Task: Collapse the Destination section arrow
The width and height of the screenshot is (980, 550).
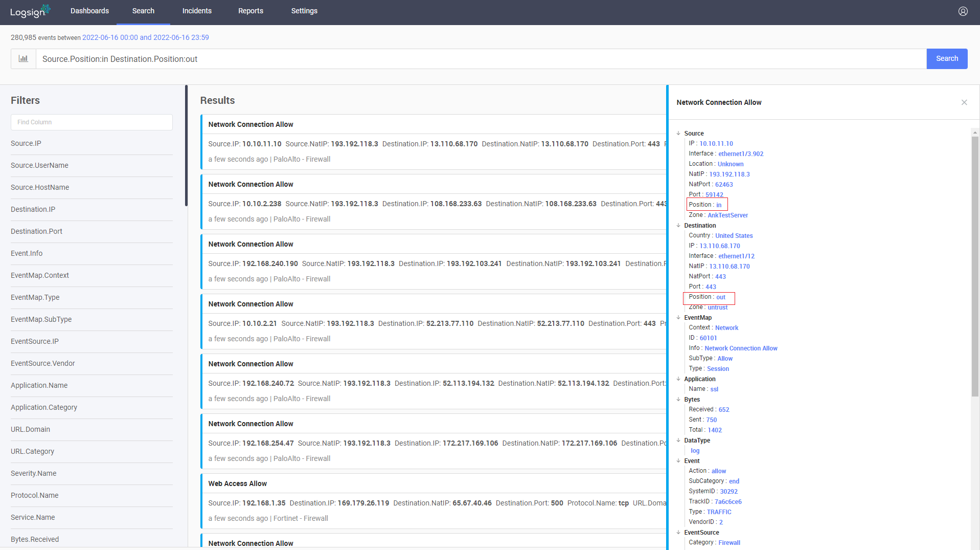Action: pyautogui.click(x=678, y=225)
